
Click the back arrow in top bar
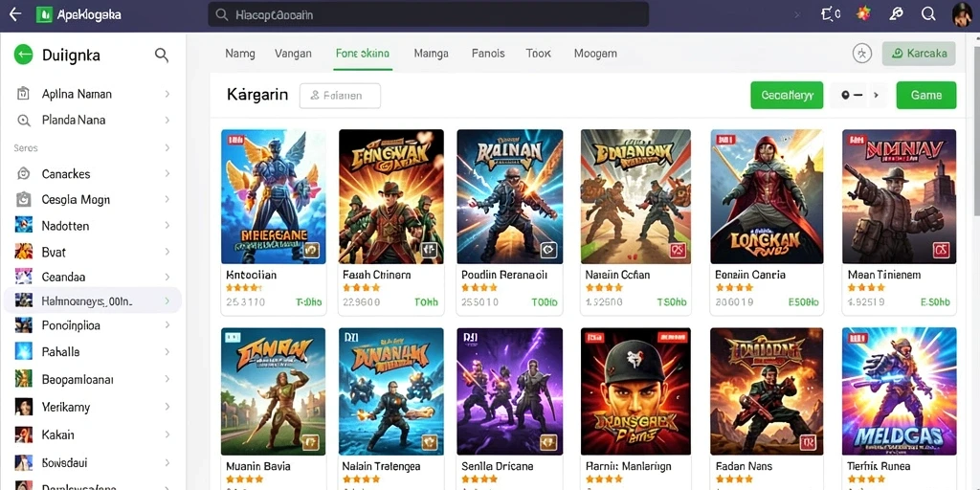point(15,14)
